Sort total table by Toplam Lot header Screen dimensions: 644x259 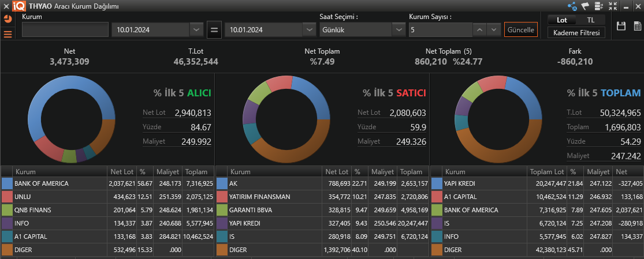point(548,172)
